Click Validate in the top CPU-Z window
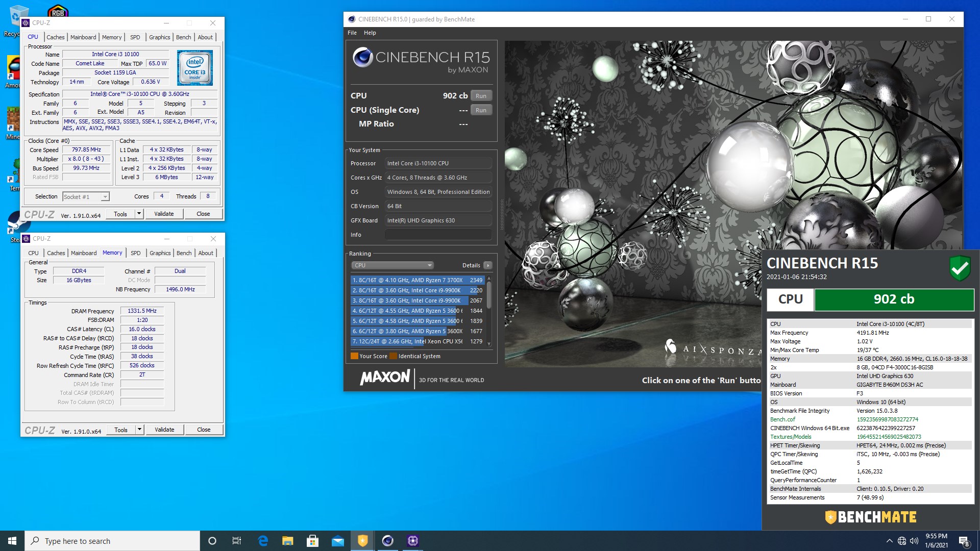The image size is (980, 551). 164,214
